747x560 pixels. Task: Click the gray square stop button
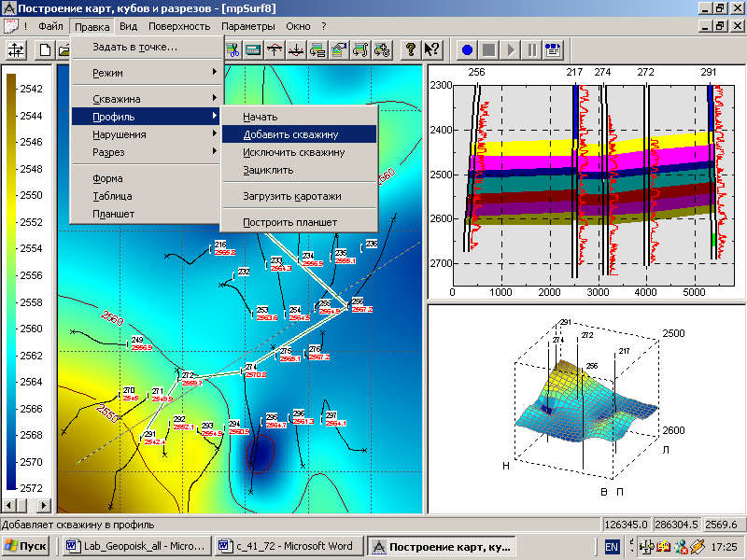click(x=488, y=50)
